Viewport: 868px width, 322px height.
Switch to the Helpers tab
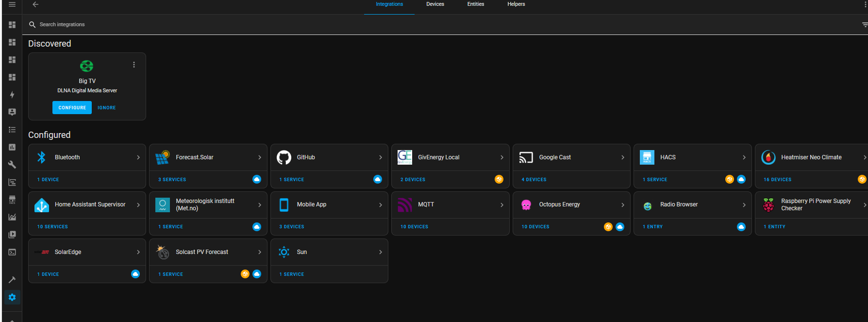(516, 4)
